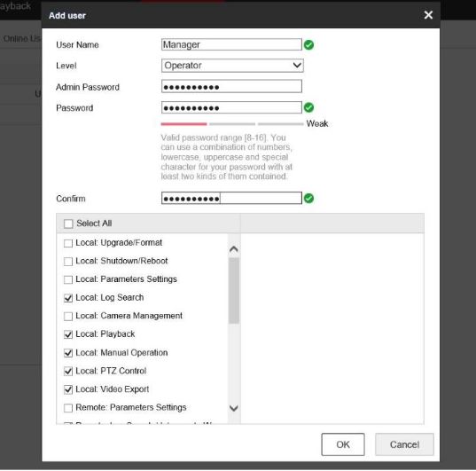Click the Confirm password field
476x471 pixels.
point(231,198)
